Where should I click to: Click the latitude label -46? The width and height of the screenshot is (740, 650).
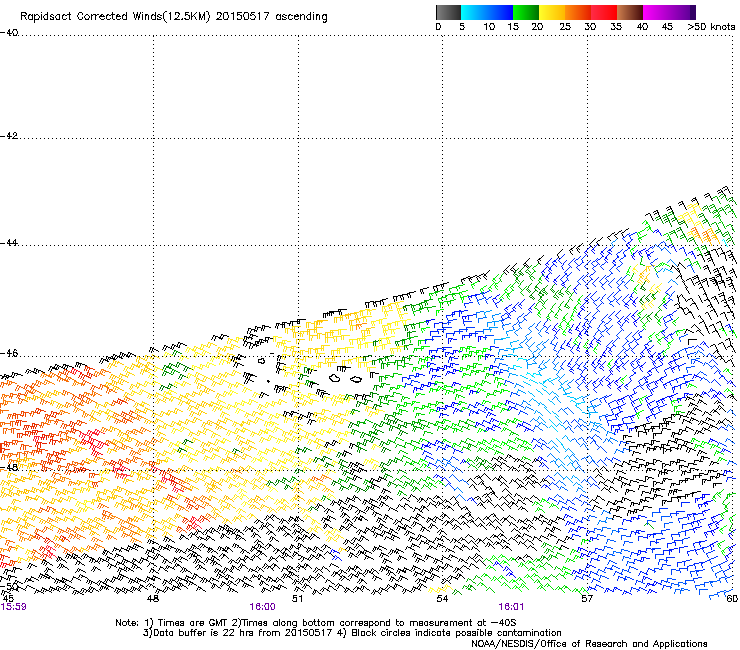coord(9,354)
